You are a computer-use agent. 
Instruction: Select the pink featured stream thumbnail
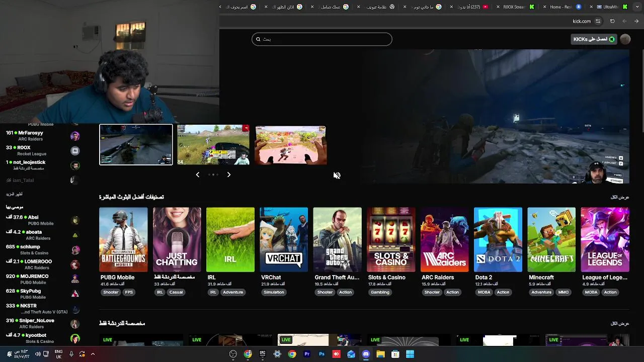(x=291, y=145)
